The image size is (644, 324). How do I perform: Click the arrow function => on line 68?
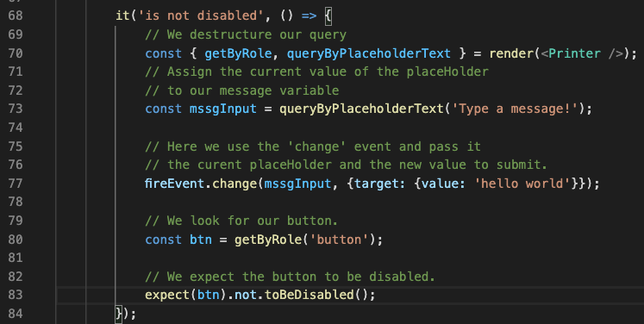point(309,16)
